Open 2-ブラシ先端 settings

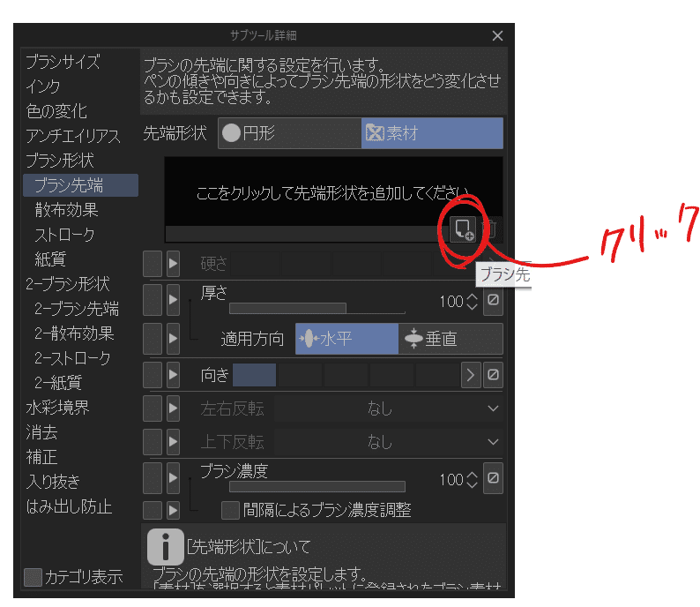point(77,309)
